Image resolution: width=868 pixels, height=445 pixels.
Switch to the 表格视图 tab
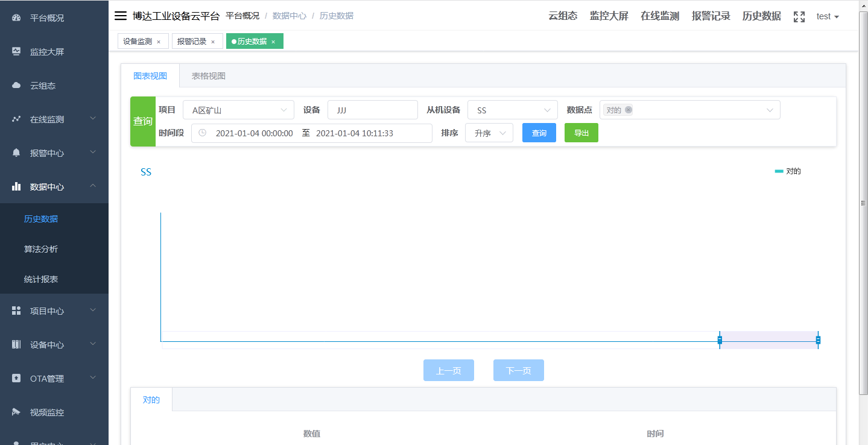[208, 75]
